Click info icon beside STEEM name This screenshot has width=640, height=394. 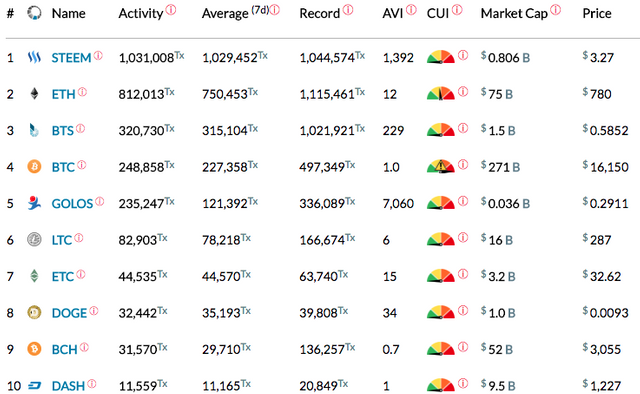point(98,56)
